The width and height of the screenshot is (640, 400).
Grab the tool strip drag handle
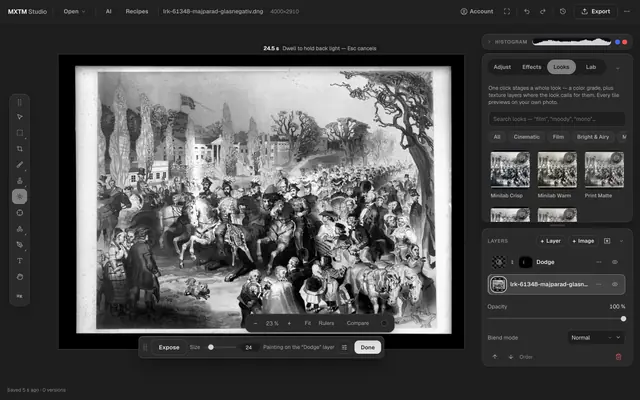[20, 102]
